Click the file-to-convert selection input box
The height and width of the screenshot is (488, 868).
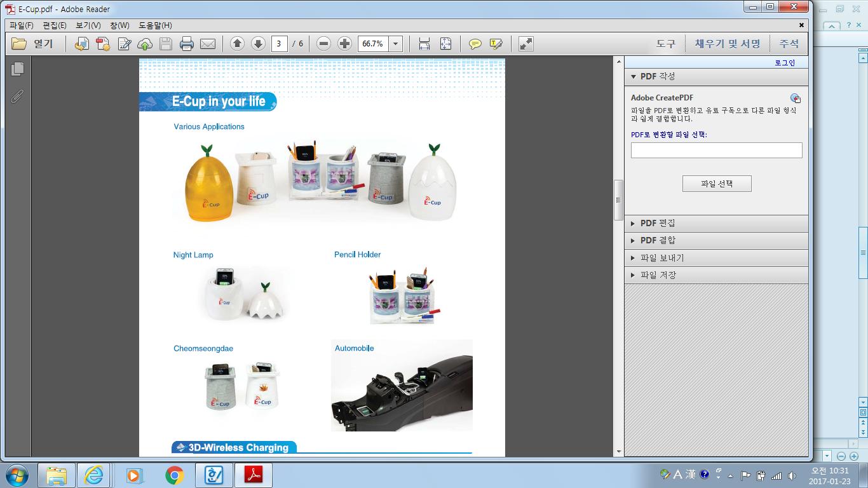point(716,150)
